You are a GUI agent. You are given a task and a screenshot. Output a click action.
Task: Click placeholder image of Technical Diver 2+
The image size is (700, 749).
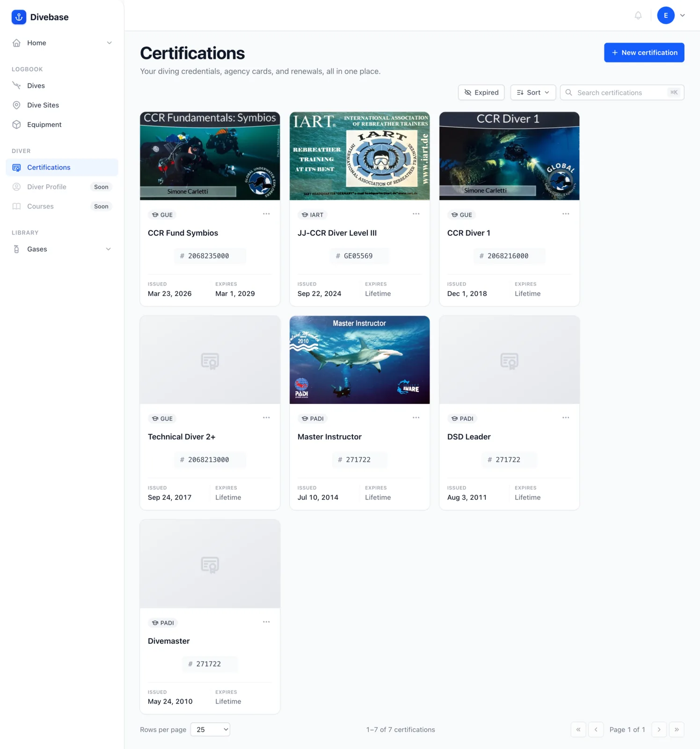click(x=210, y=360)
